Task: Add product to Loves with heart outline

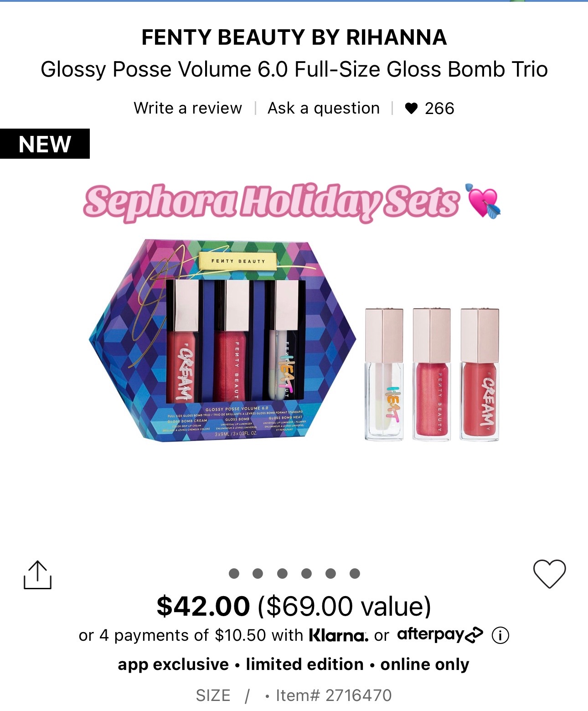Action: 549,574
